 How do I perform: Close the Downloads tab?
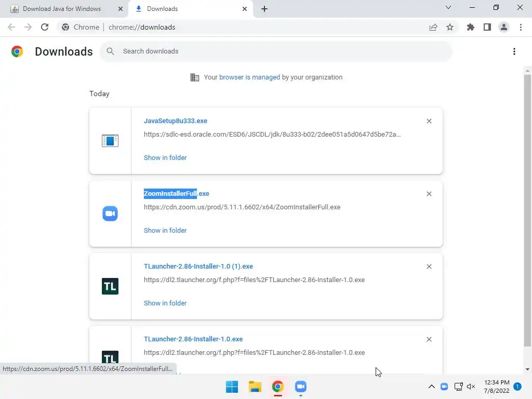pyautogui.click(x=245, y=9)
